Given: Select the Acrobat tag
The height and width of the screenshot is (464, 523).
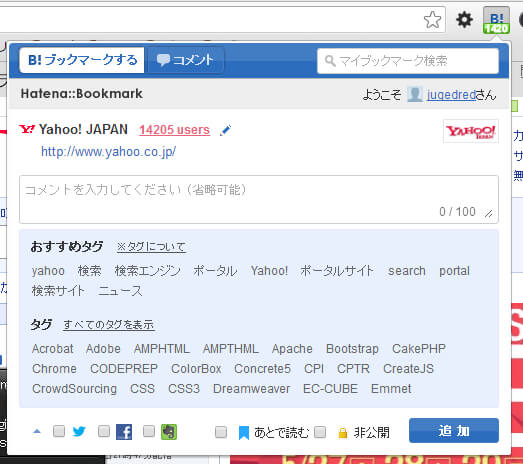Looking at the screenshot, I should [x=53, y=349].
